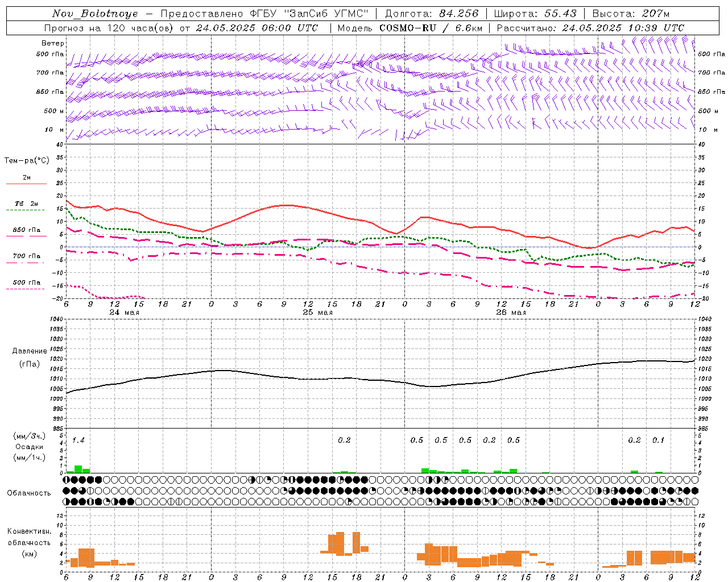Click 'Прогноз на 120 часа(ов)' forecast text

click(x=109, y=28)
